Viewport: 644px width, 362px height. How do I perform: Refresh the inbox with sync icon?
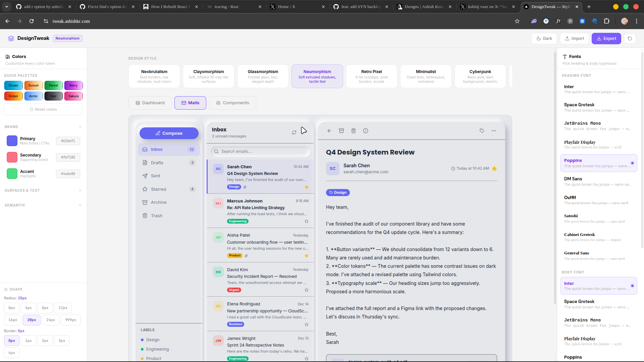pyautogui.click(x=294, y=132)
